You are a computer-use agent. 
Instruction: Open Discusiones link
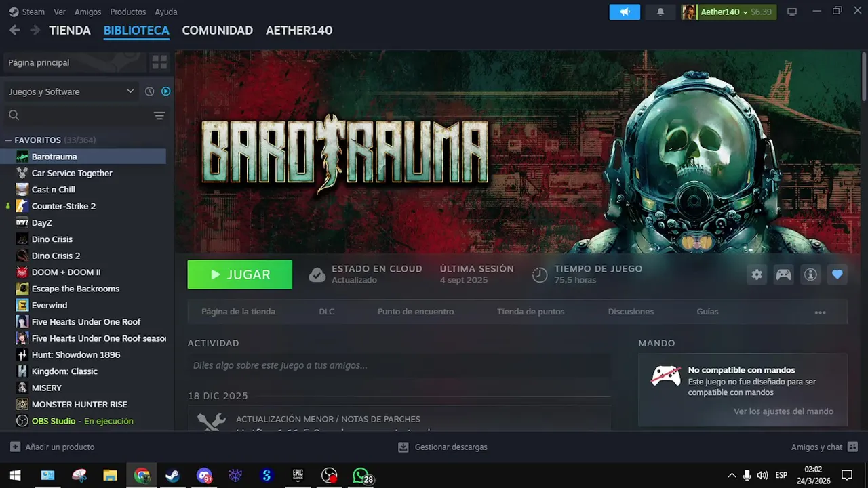(631, 312)
